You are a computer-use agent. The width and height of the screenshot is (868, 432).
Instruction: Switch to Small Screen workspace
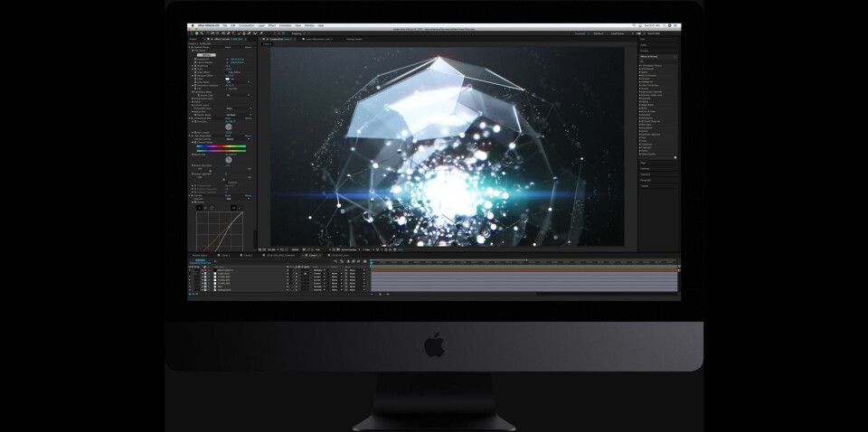pos(618,33)
